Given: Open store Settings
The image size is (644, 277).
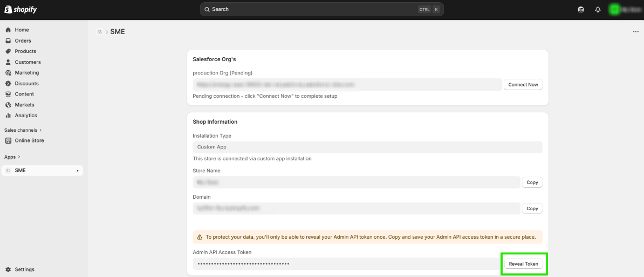Looking at the screenshot, I should (24, 269).
